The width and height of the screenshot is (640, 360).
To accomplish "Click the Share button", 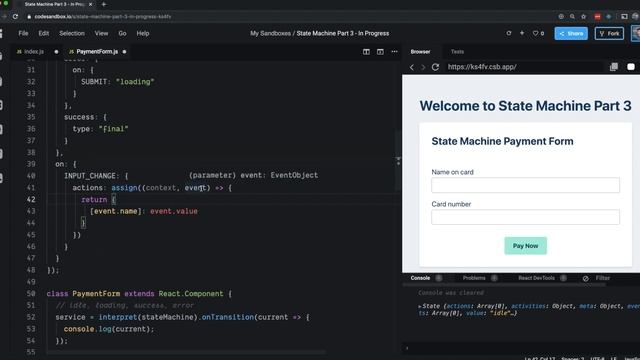I will [571, 33].
